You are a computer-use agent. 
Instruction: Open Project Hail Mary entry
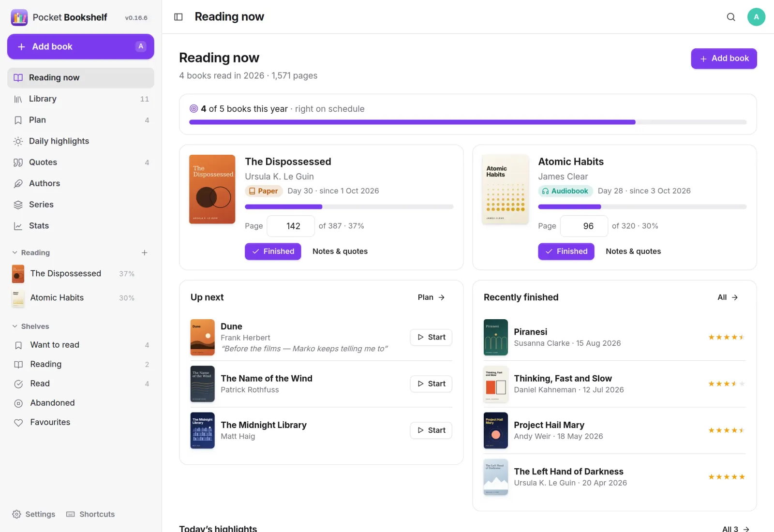tap(614, 430)
